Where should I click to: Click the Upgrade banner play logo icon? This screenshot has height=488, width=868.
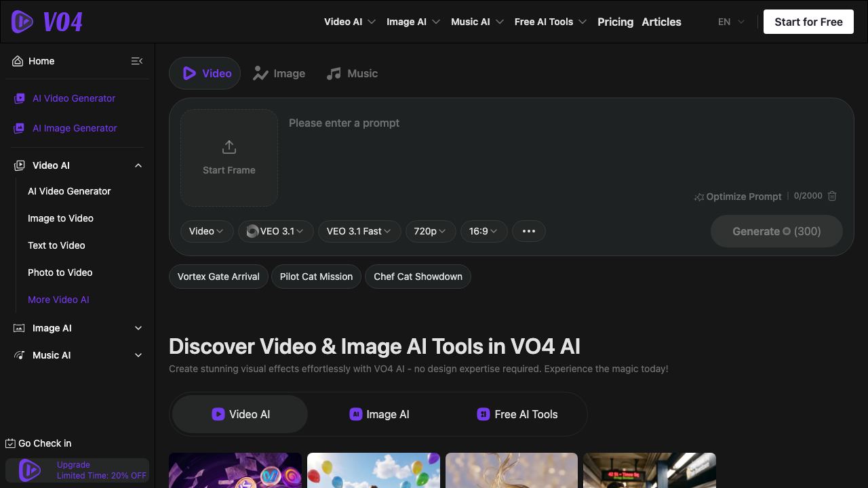[x=30, y=470]
